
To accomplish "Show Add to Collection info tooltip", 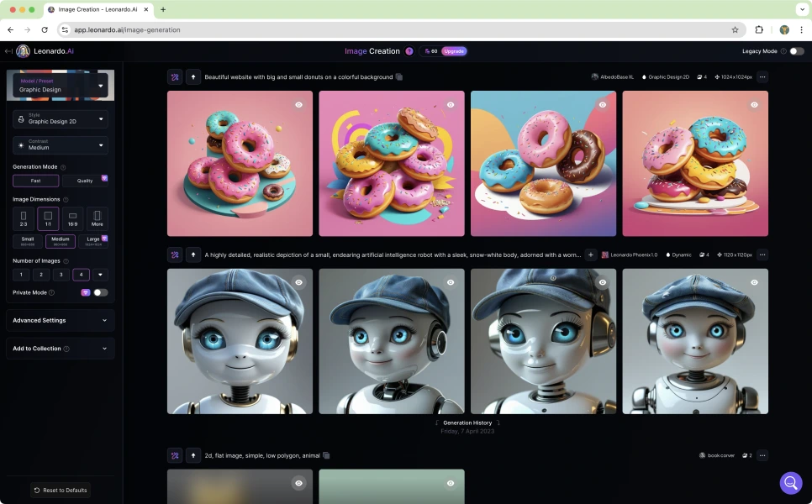I will click(x=66, y=349).
